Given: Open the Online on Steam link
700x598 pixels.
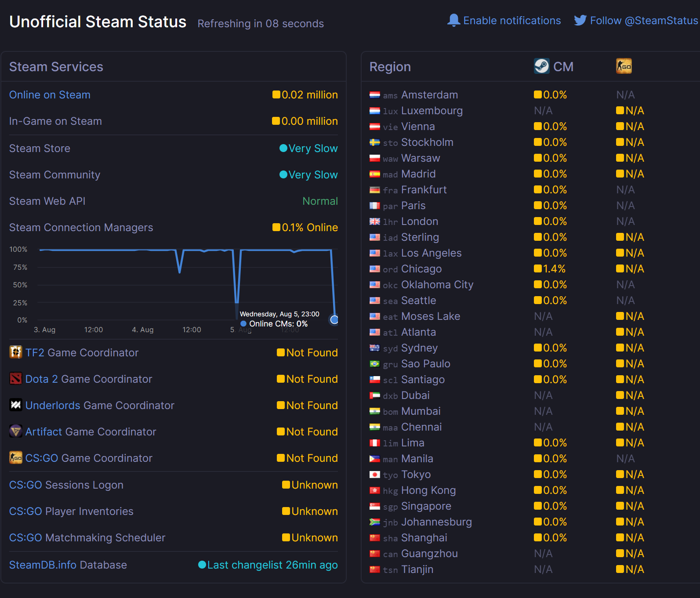Looking at the screenshot, I should point(49,94).
